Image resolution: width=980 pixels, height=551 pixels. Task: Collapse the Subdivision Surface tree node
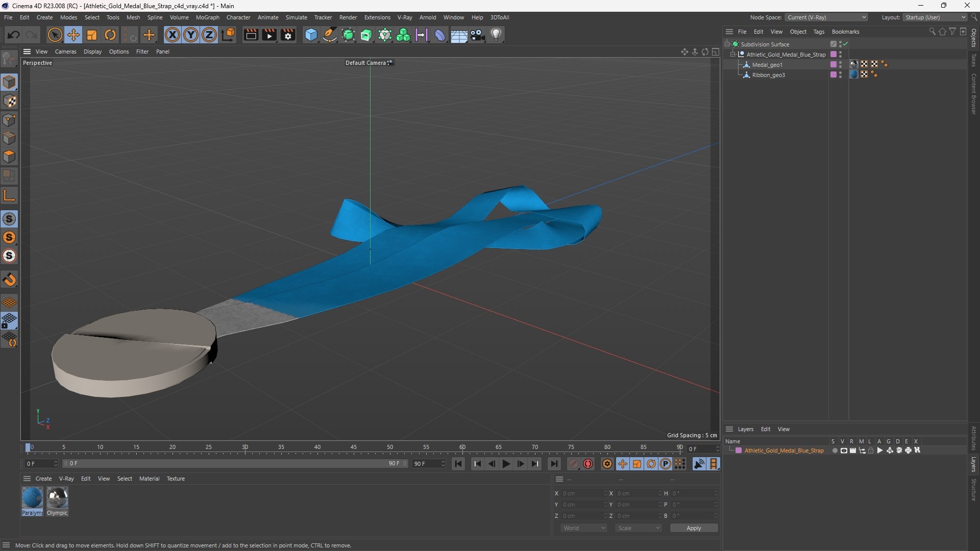[727, 44]
